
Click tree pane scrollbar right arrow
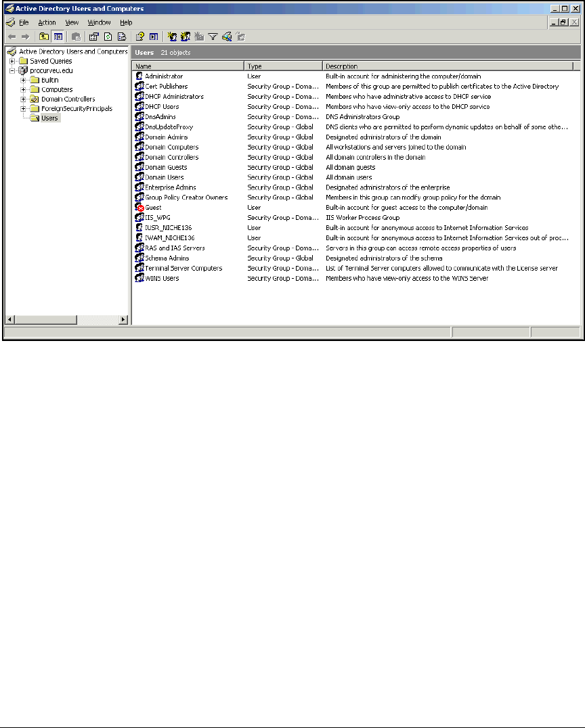coord(123,319)
